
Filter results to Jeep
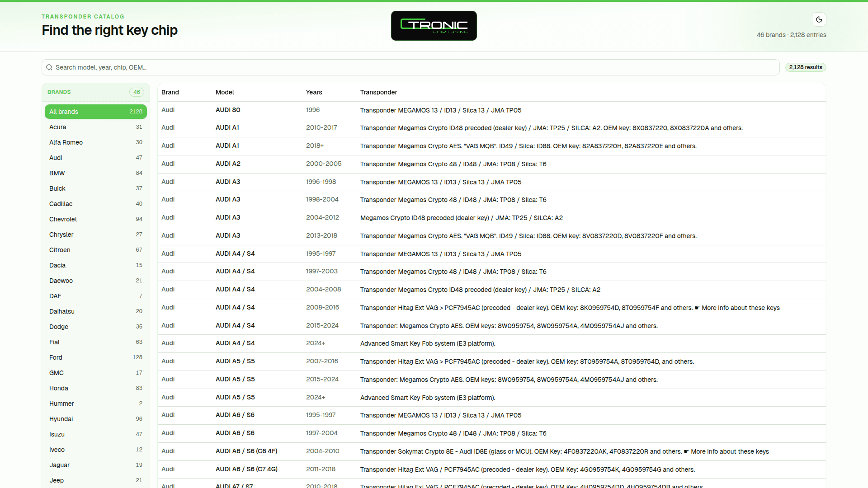point(96,480)
